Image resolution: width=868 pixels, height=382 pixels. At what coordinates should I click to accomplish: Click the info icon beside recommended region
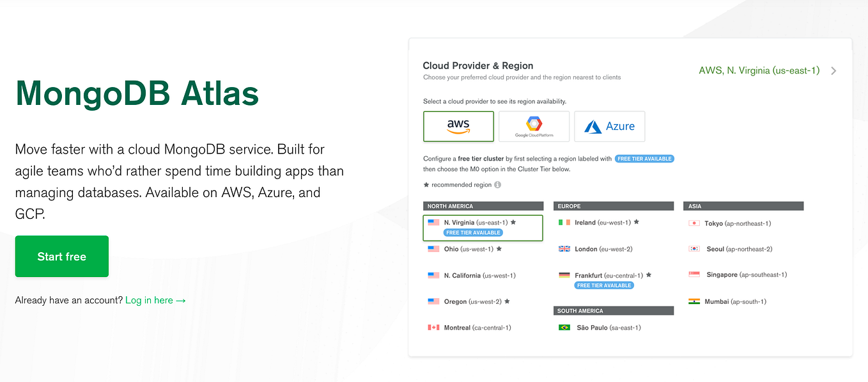click(498, 185)
